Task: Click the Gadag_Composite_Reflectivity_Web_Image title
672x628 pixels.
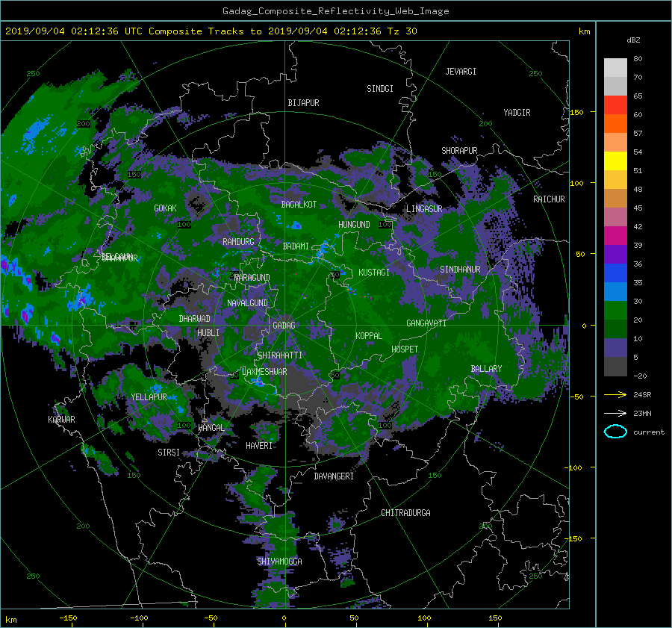Action: tap(335, 11)
